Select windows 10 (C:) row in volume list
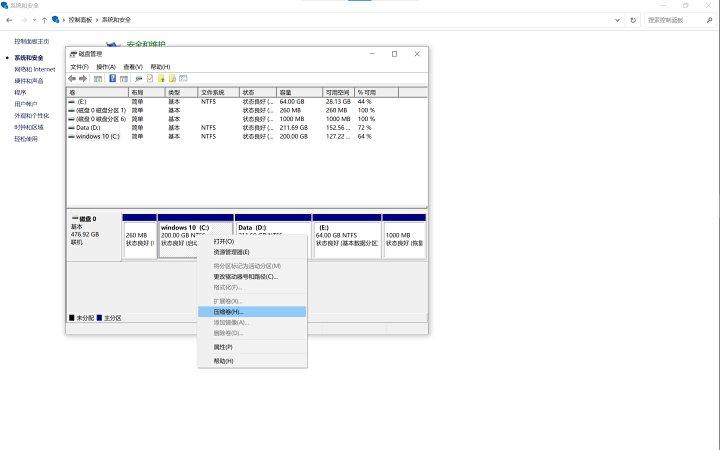 [98, 136]
